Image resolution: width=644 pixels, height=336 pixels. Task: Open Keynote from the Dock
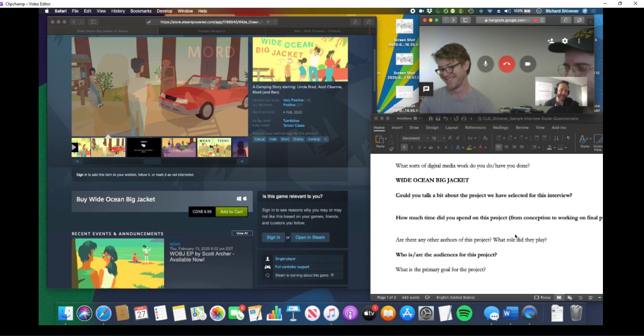(x=293, y=314)
